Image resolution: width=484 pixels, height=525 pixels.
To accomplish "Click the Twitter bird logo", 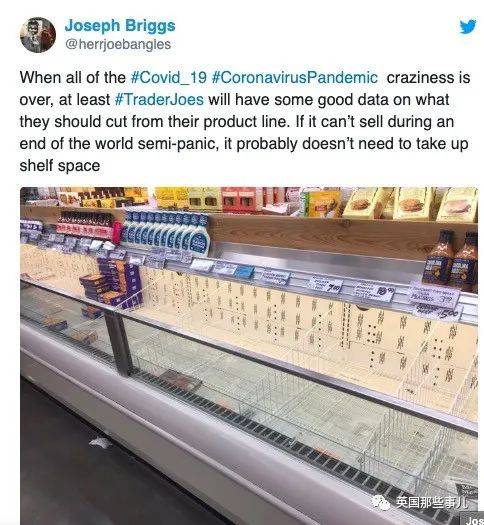I will pos(467,26).
